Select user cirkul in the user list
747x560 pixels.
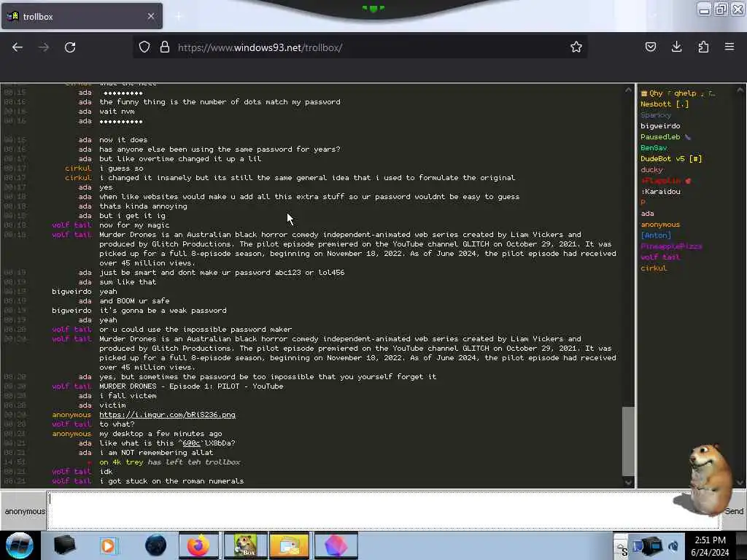click(x=653, y=268)
